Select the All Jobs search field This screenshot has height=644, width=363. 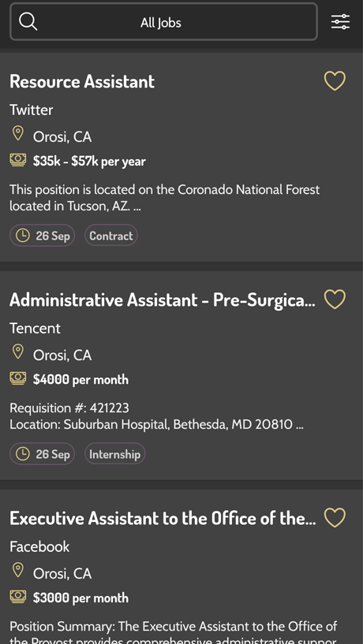(163, 22)
